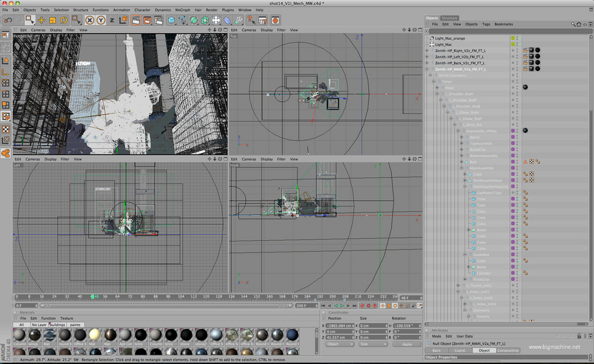Toggle Y-axis lock button

[101, 20]
